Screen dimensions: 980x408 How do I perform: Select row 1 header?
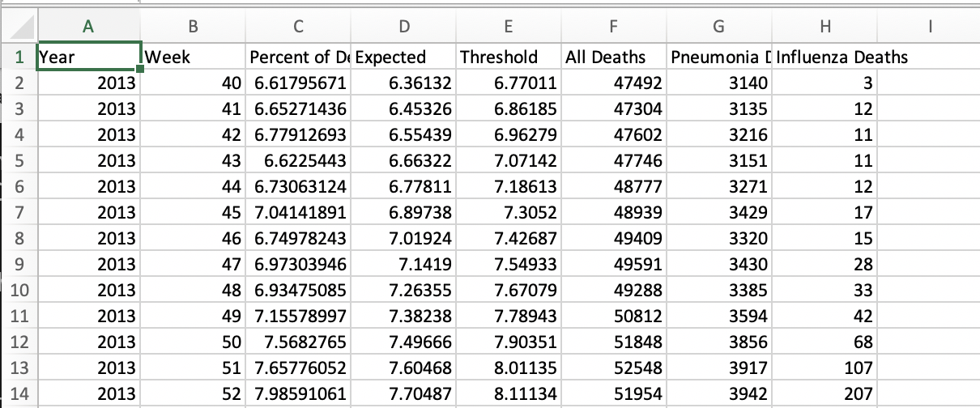coord(18,57)
